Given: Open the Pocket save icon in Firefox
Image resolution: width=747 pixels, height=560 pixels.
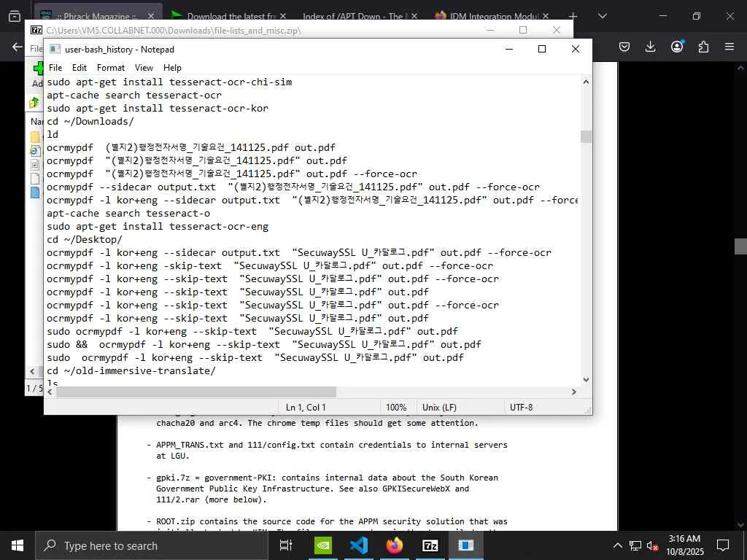Looking at the screenshot, I should click(624, 47).
